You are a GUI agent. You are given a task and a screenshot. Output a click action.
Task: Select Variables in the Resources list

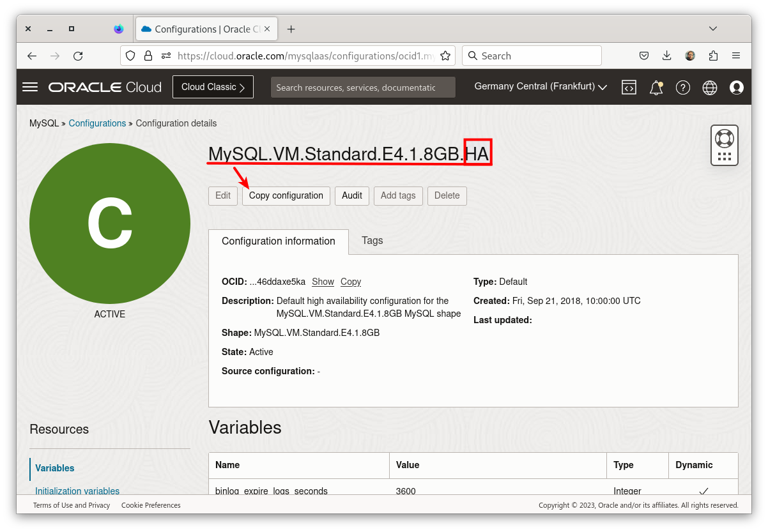(55, 468)
